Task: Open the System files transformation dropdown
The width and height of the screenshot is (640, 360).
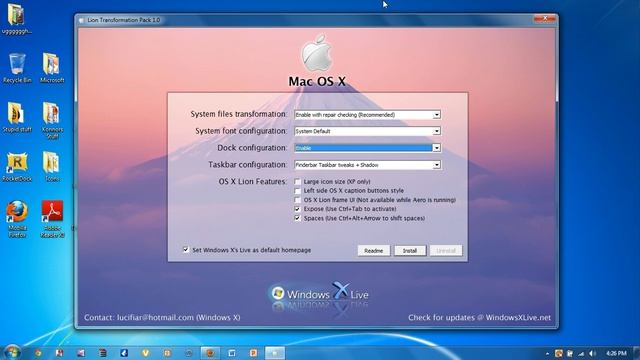Action: click(367, 115)
